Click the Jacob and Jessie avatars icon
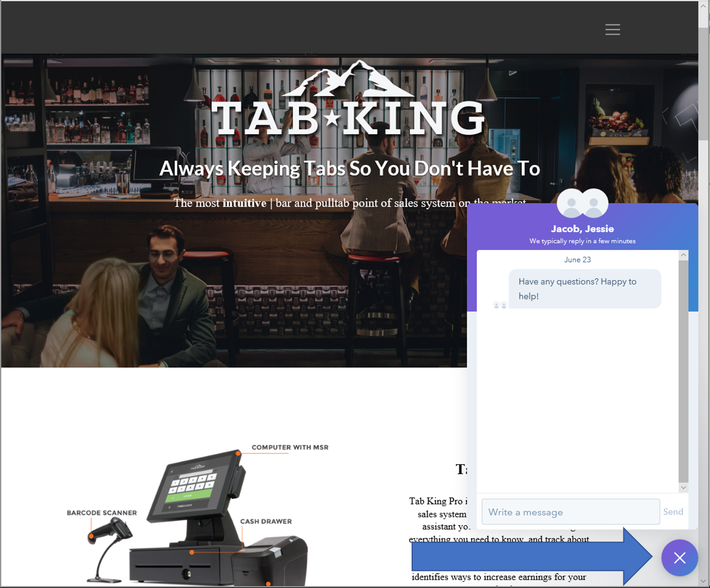This screenshot has height=588, width=710. pyautogui.click(x=583, y=204)
